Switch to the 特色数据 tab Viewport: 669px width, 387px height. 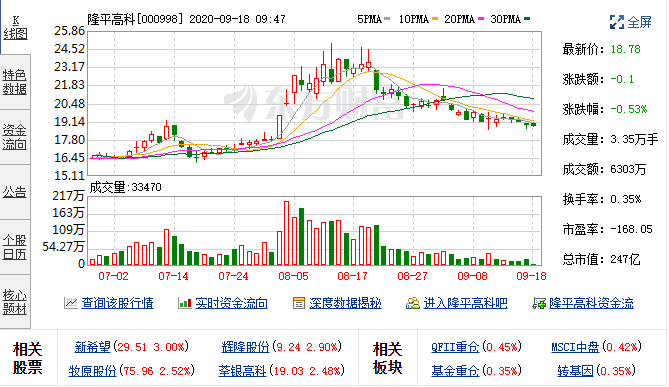pos(15,82)
